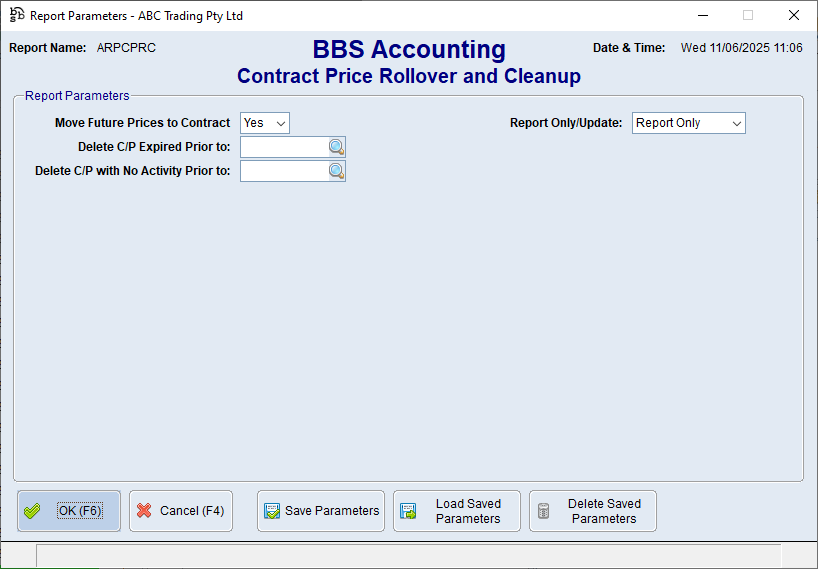Minimize the Report Parameters window

click(x=702, y=15)
